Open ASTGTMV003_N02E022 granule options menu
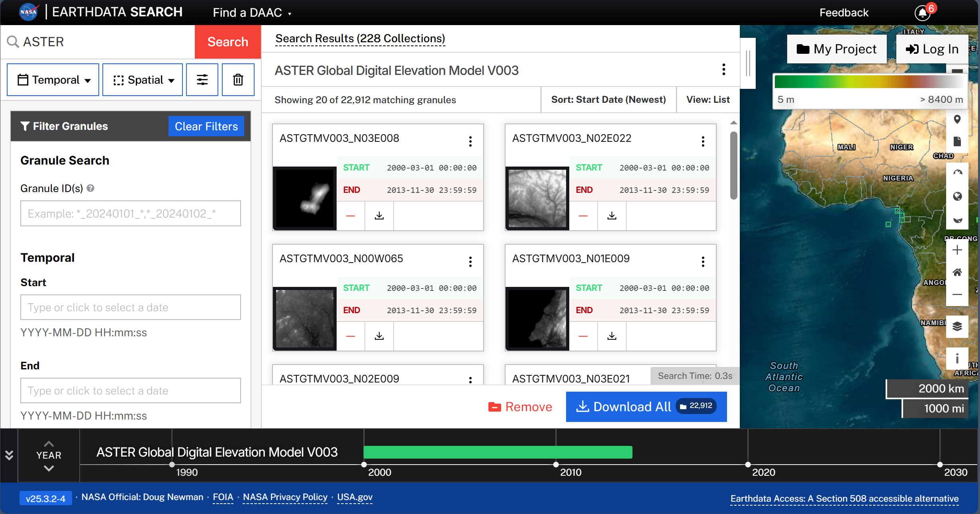This screenshot has width=980, height=514. (x=703, y=141)
